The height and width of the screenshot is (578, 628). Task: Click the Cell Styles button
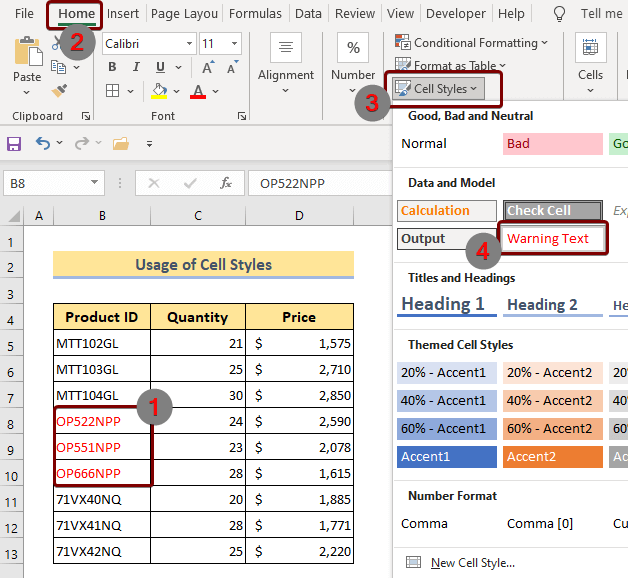439,89
